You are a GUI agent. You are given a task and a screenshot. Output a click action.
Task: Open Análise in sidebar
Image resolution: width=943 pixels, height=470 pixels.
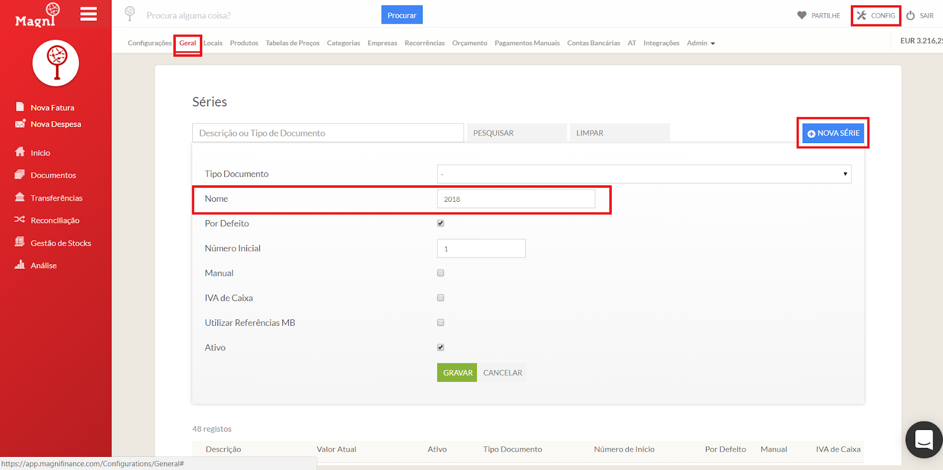[44, 266]
